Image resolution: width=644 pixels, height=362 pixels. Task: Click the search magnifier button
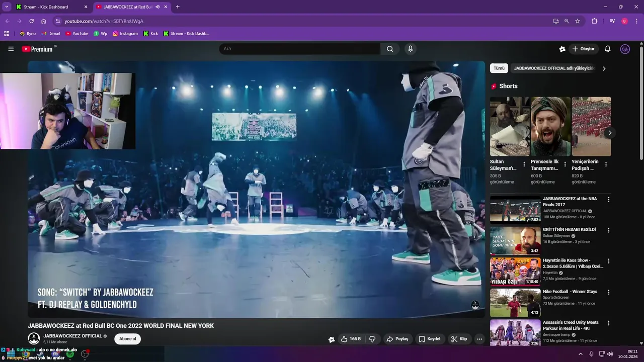tap(390, 49)
